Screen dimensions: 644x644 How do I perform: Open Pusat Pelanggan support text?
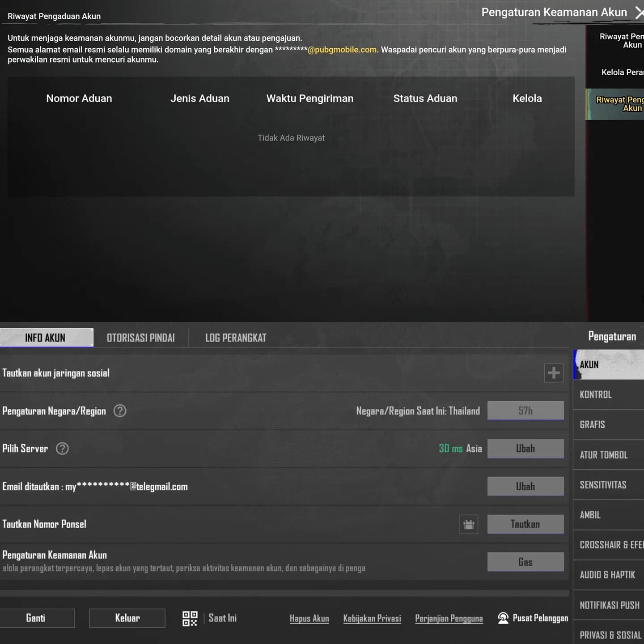pyautogui.click(x=540, y=618)
